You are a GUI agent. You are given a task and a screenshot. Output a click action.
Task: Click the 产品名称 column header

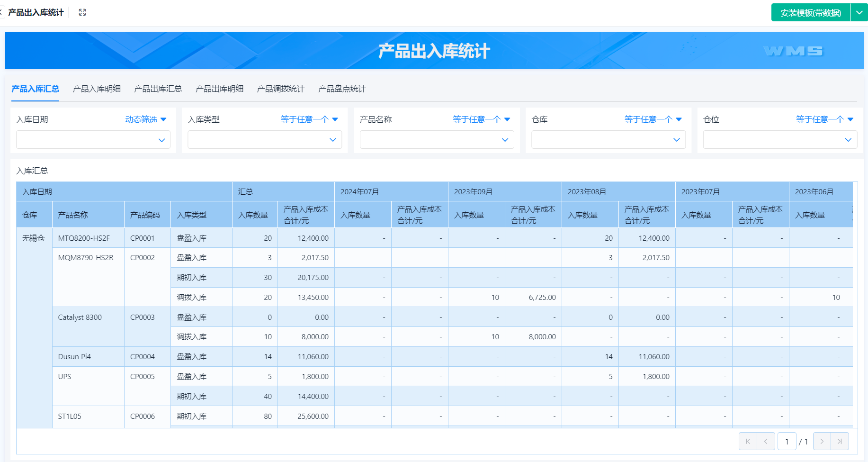pyautogui.click(x=88, y=215)
